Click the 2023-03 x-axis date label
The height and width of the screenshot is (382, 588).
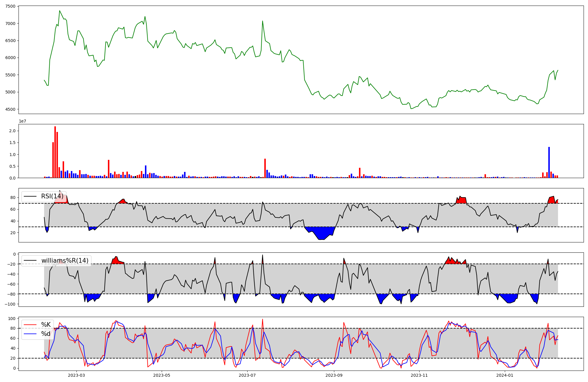click(76, 375)
